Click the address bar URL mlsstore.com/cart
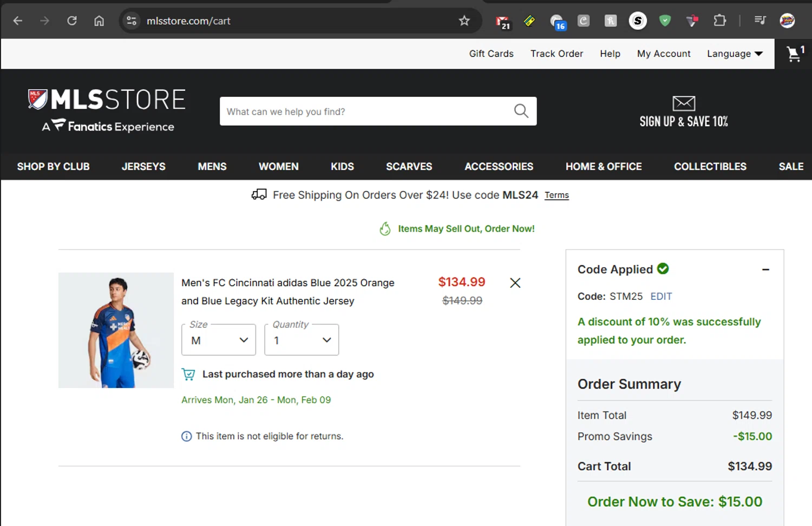Viewport: 812px width, 526px height. [188, 21]
